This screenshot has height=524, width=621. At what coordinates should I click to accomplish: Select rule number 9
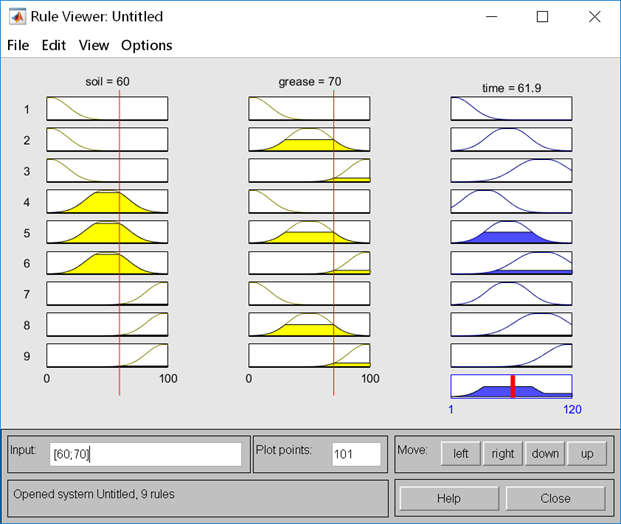tap(27, 356)
